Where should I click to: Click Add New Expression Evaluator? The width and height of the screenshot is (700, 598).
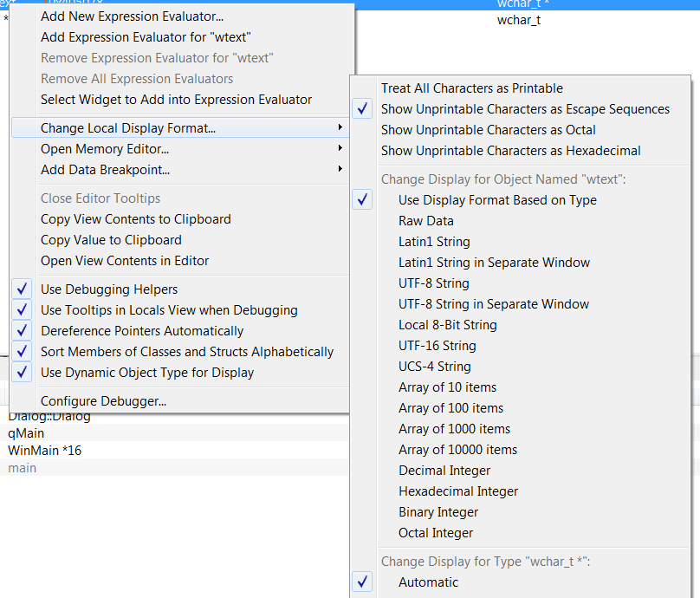(132, 16)
